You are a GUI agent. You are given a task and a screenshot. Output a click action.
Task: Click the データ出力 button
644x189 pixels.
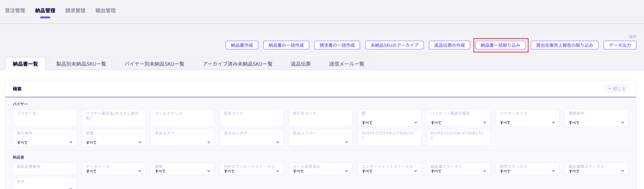click(620, 45)
